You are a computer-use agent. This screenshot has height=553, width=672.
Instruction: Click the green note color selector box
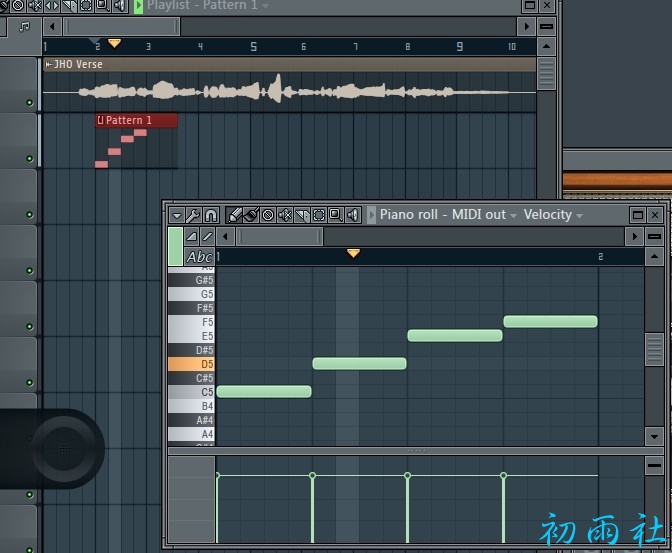175,246
